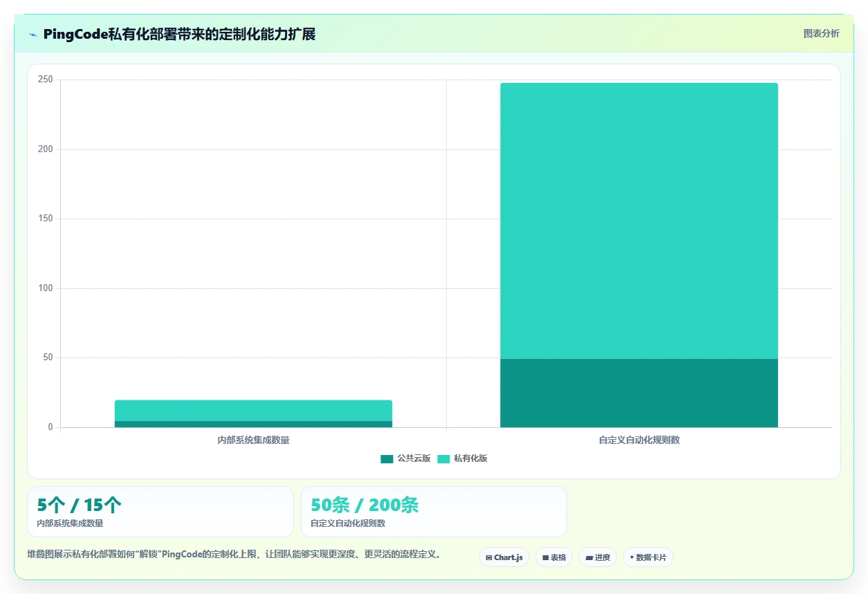The height and width of the screenshot is (594, 868).
Task: Click the title PingCode私有化部署带来的定制化能力扩展
Action: [x=179, y=34]
